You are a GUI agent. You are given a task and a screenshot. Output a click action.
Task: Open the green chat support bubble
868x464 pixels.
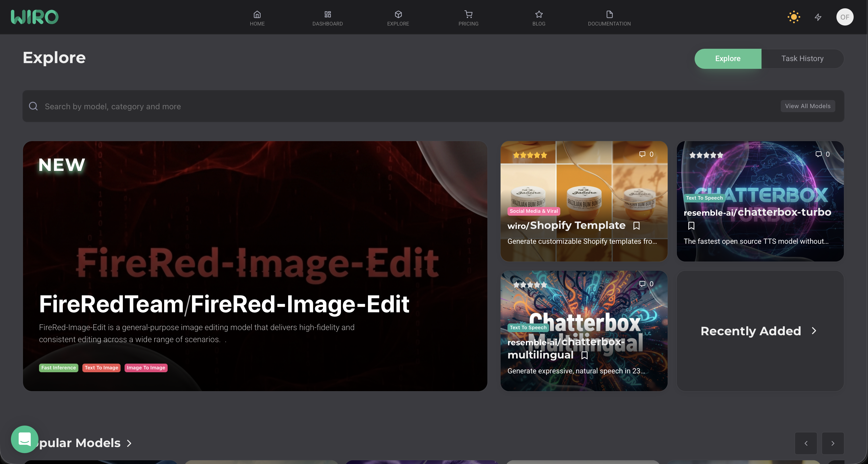25,439
